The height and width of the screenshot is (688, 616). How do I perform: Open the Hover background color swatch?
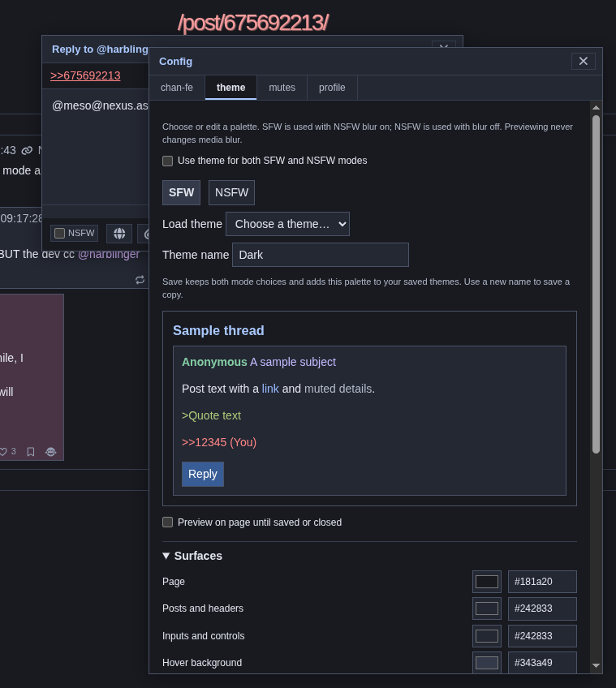tap(487, 663)
